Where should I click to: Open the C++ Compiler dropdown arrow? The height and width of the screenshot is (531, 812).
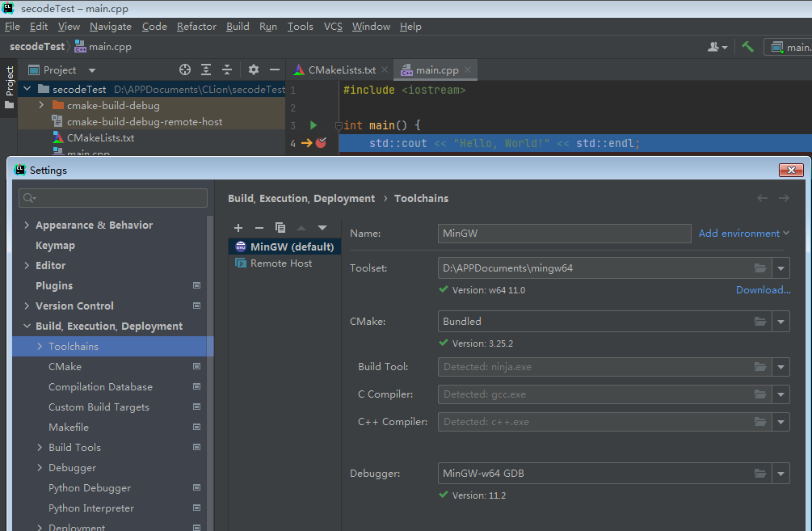pyautogui.click(x=780, y=422)
